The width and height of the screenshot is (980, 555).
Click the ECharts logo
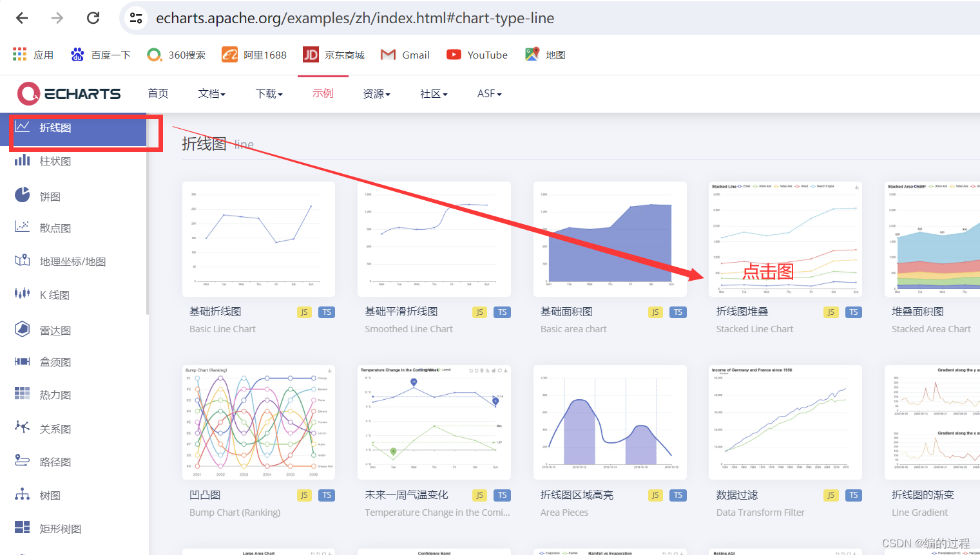(x=69, y=94)
